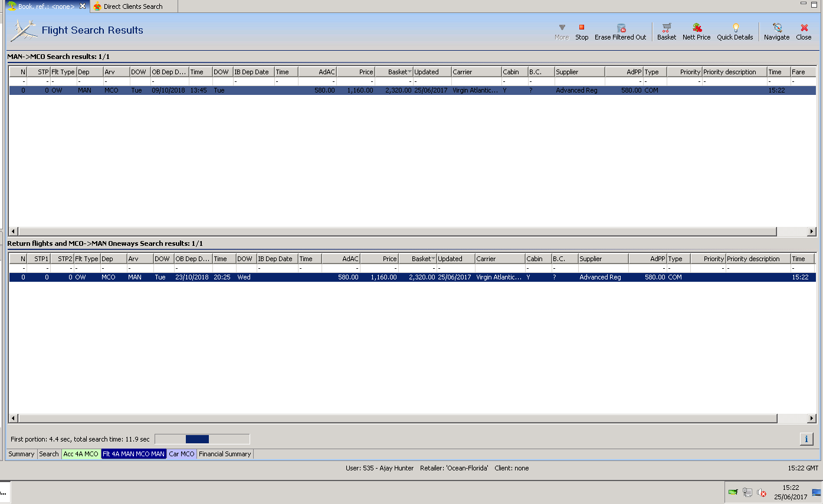Screen dimensions: 823x504
Task: Click the 'Wed' day-of-week cell
Action: (247, 277)
